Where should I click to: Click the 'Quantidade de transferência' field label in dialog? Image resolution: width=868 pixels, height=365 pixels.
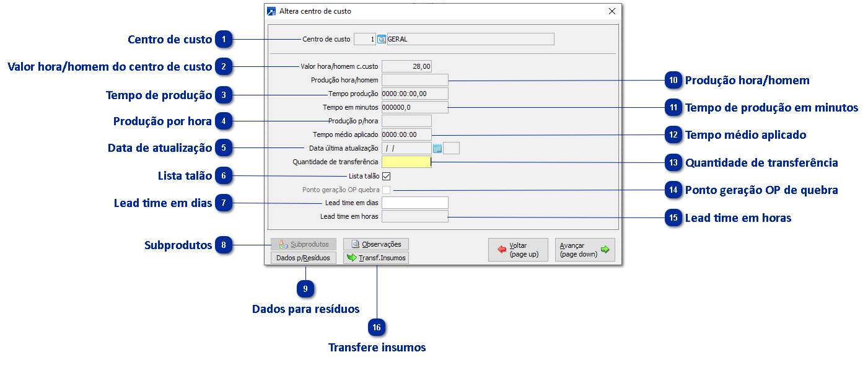point(335,162)
